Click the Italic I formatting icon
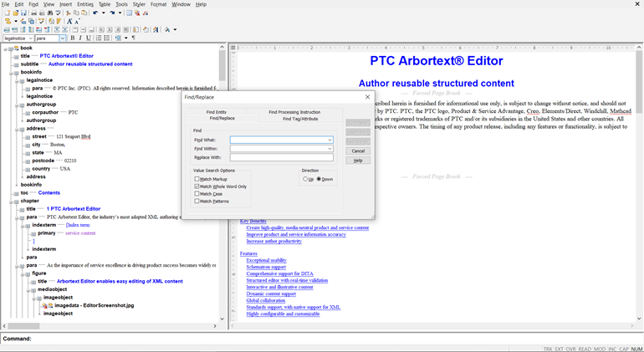644x352 pixels. (x=80, y=38)
